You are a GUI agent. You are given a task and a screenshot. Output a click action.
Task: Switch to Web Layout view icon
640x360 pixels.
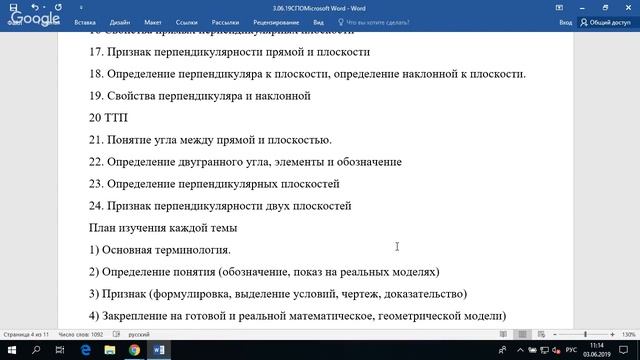coord(541,334)
